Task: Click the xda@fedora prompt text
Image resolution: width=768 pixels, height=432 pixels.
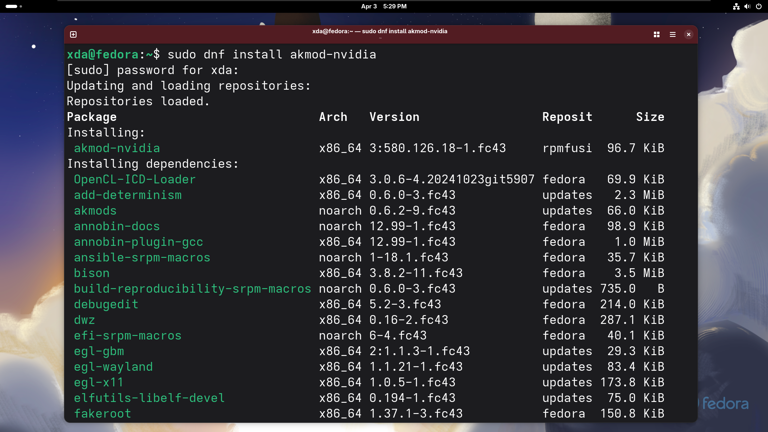Action: point(103,55)
